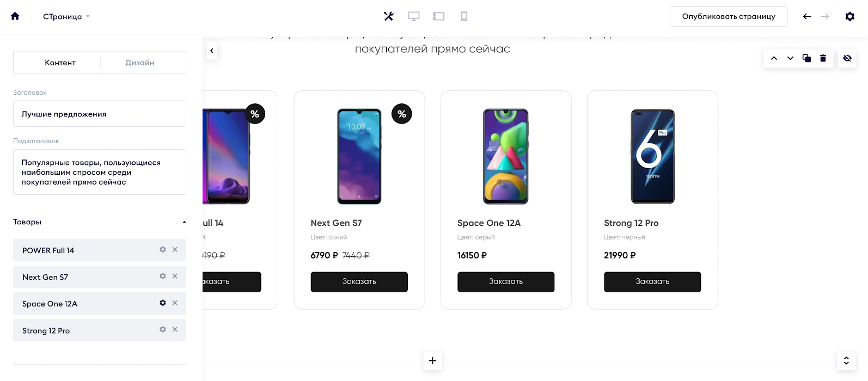The height and width of the screenshot is (381, 868).
Task: Collapse the Товары section
Action: point(184,222)
